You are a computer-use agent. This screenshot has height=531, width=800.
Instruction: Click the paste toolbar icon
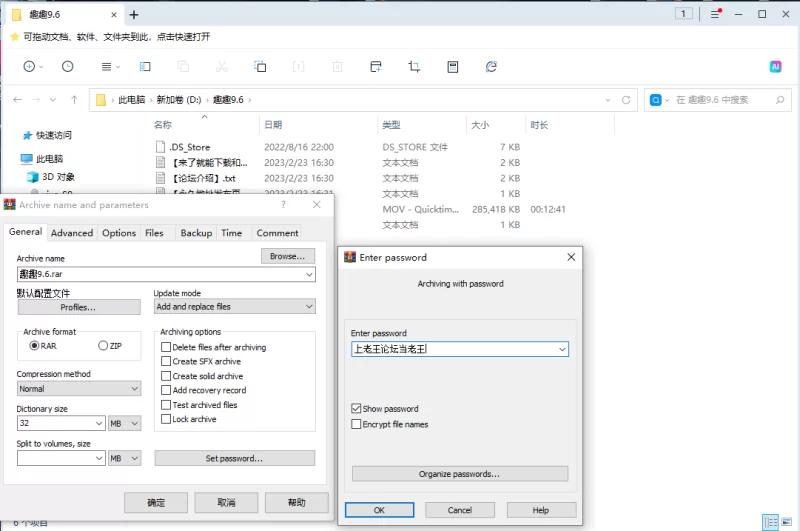tap(260, 66)
